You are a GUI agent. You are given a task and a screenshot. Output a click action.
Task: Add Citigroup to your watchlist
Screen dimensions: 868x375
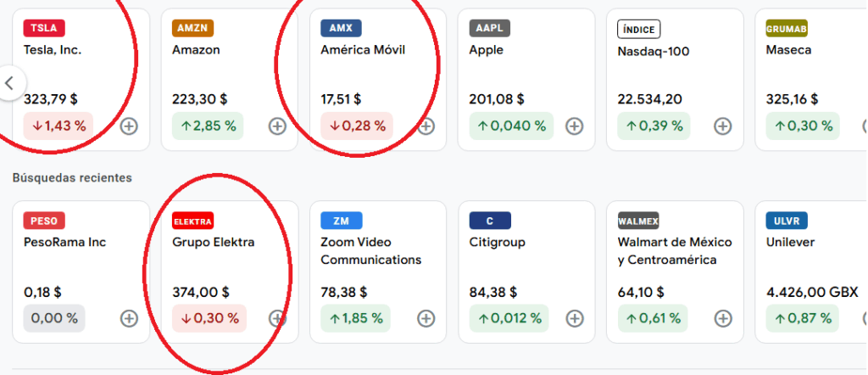tap(574, 318)
